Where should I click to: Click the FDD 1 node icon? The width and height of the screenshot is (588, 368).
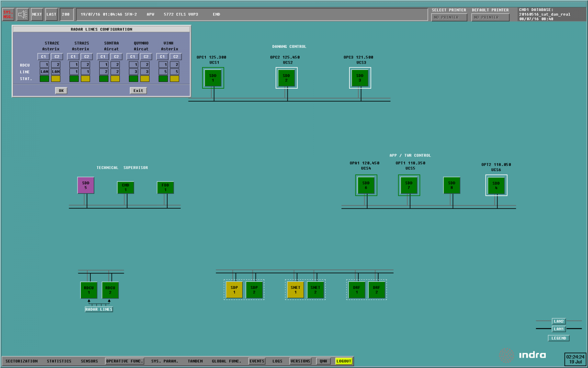click(165, 187)
